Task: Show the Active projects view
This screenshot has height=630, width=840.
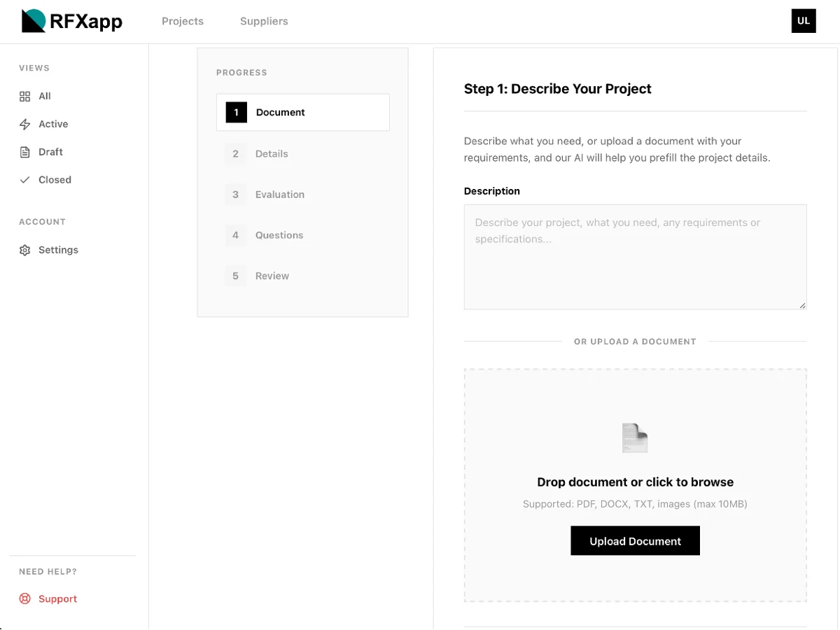Action: point(53,124)
